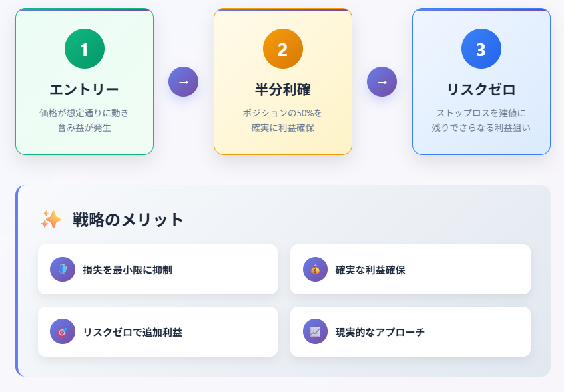564x392 pixels.
Task: Click the 確実な利益確保 benefit card
Action: click(x=410, y=270)
